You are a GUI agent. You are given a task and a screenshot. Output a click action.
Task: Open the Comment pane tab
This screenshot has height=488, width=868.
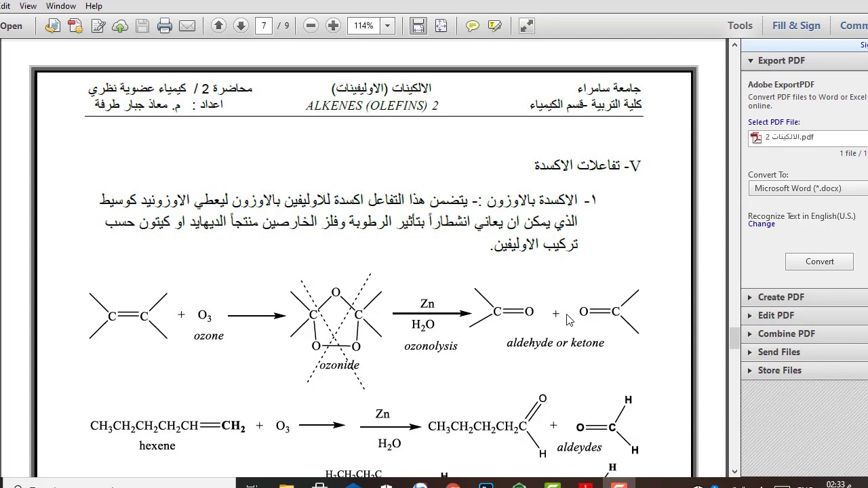pyautogui.click(x=854, y=26)
